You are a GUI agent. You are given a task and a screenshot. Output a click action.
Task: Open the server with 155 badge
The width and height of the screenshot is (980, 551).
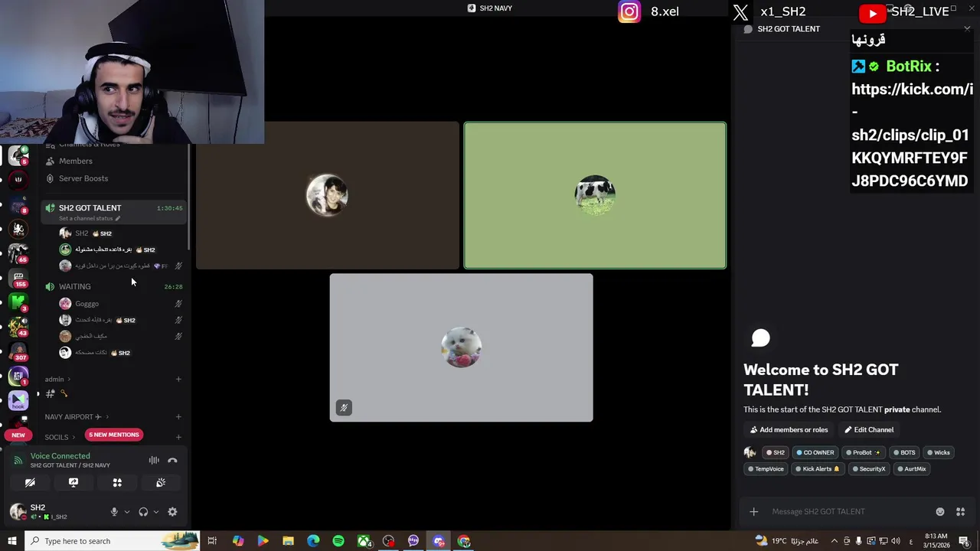[18, 278]
